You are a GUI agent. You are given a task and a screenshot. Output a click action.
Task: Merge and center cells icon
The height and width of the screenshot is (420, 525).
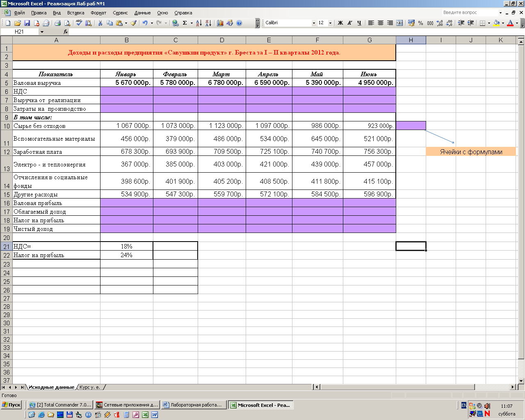click(399, 23)
